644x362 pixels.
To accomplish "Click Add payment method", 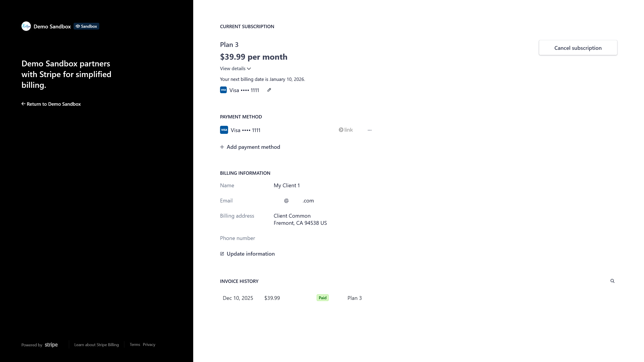I will click(x=250, y=147).
